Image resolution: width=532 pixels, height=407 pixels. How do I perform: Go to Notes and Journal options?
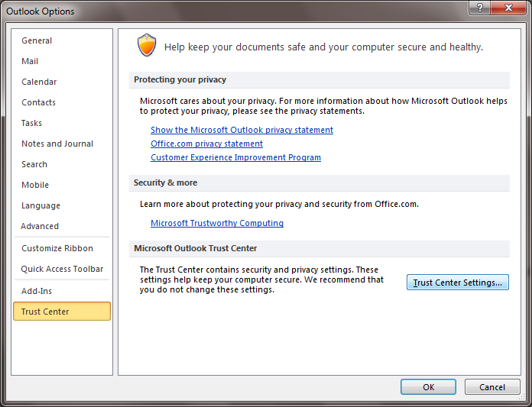point(57,144)
